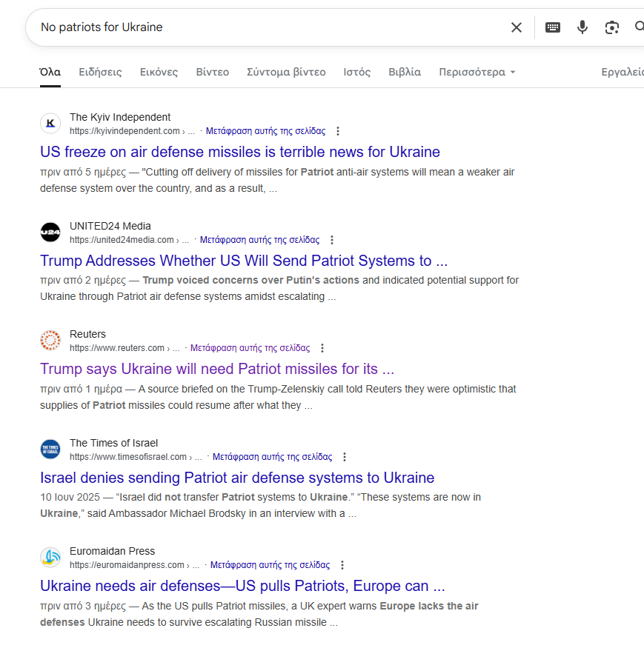This screenshot has height=648, width=644.
Task: Start a voice search with the microphone
Action: point(582,27)
